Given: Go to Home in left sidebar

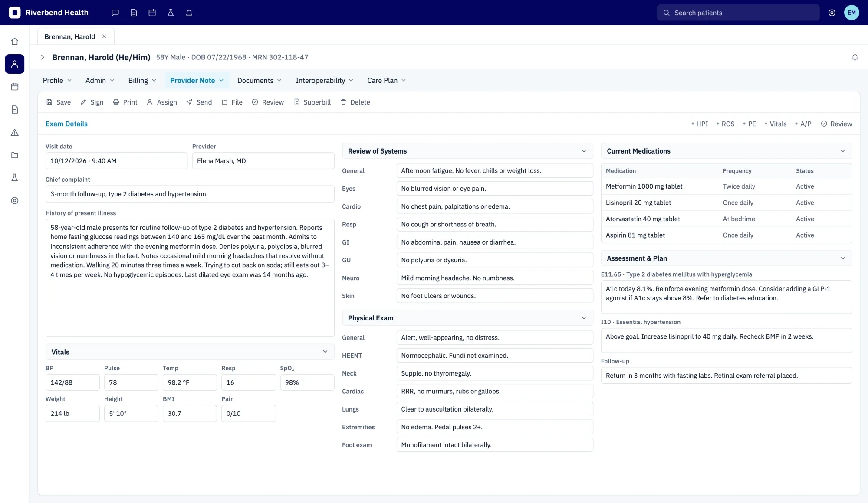Looking at the screenshot, I should (x=15, y=42).
